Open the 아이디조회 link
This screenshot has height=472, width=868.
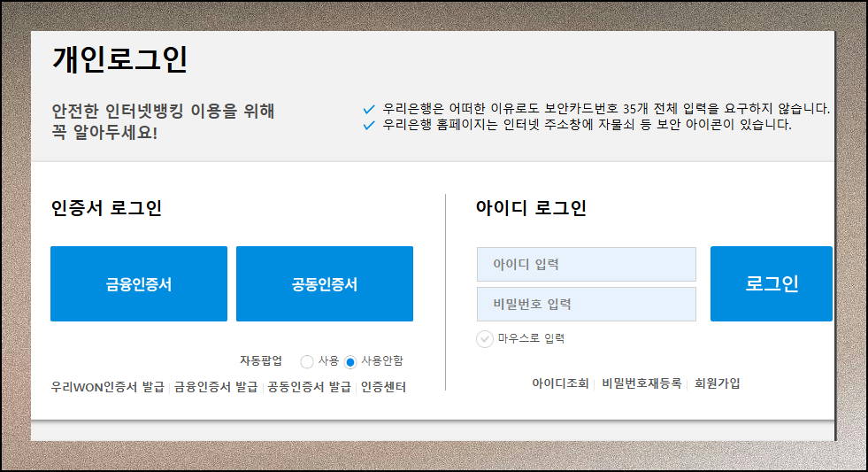click(560, 383)
